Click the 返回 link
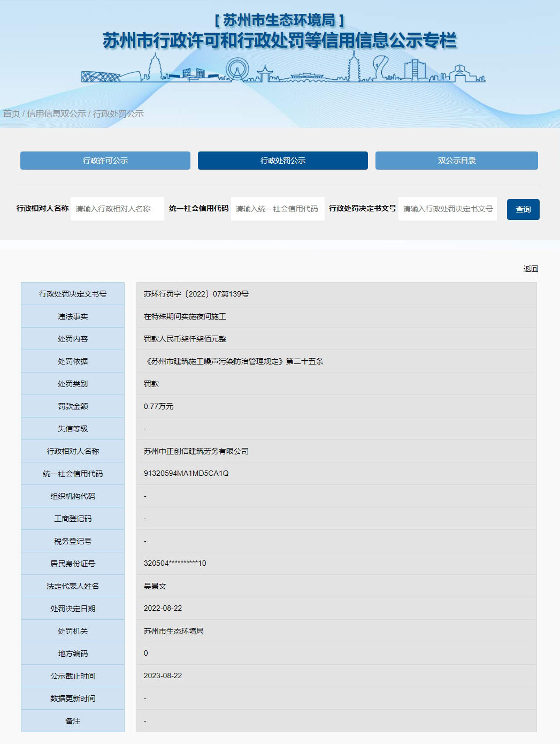The height and width of the screenshot is (744, 560). tap(531, 269)
